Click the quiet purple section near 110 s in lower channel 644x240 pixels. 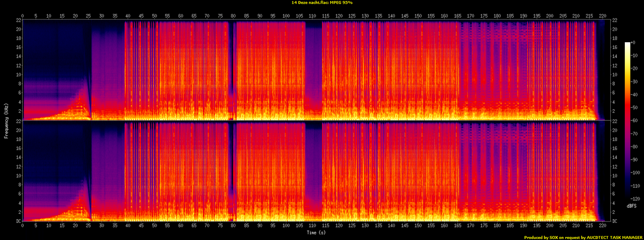pos(313,171)
